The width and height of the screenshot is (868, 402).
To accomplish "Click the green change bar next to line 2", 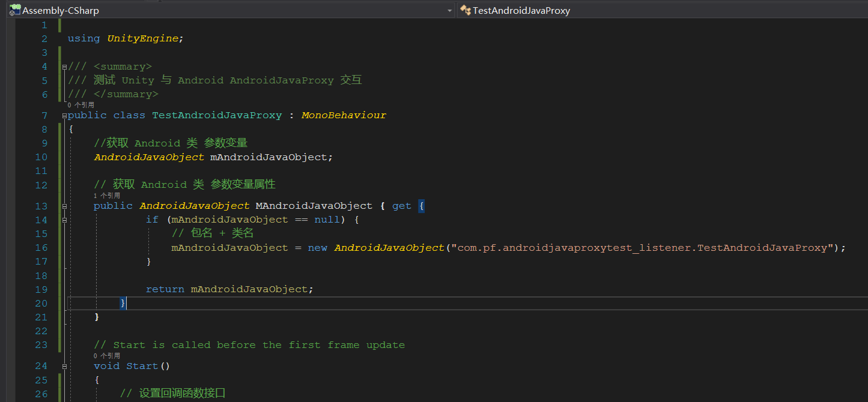I will point(58,38).
